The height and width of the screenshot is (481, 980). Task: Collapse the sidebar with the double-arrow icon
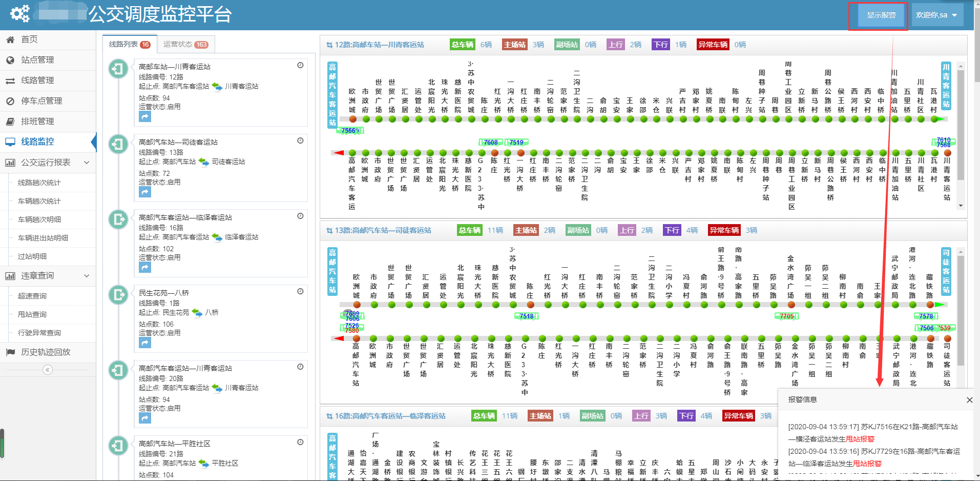[48, 370]
